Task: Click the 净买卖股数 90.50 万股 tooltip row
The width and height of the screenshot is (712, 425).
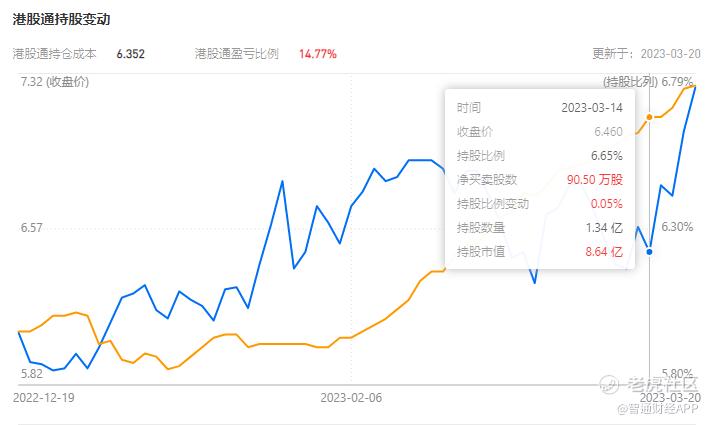Action: pyautogui.click(x=539, y=179)
